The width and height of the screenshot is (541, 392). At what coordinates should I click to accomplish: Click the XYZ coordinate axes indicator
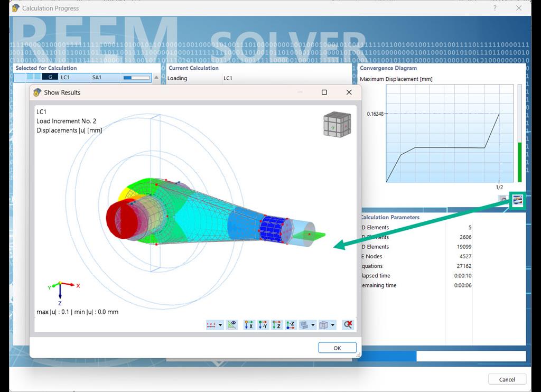pos(63,293)
